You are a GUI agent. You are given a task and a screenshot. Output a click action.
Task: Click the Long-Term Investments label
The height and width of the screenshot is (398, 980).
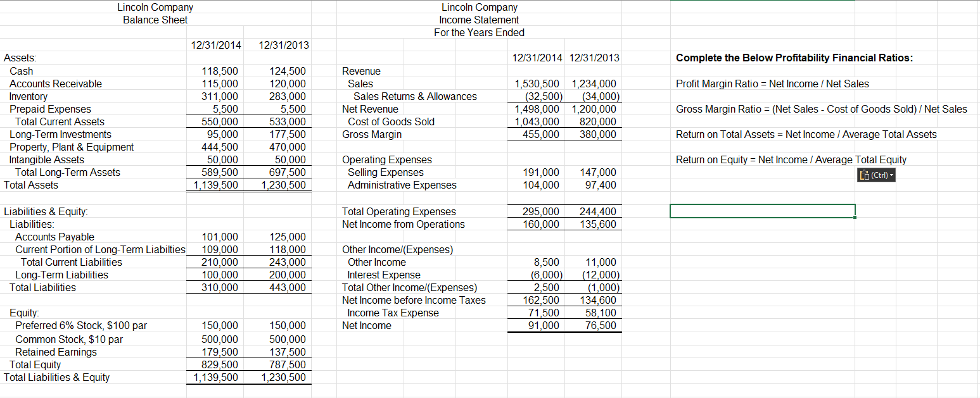pos(60,134)
